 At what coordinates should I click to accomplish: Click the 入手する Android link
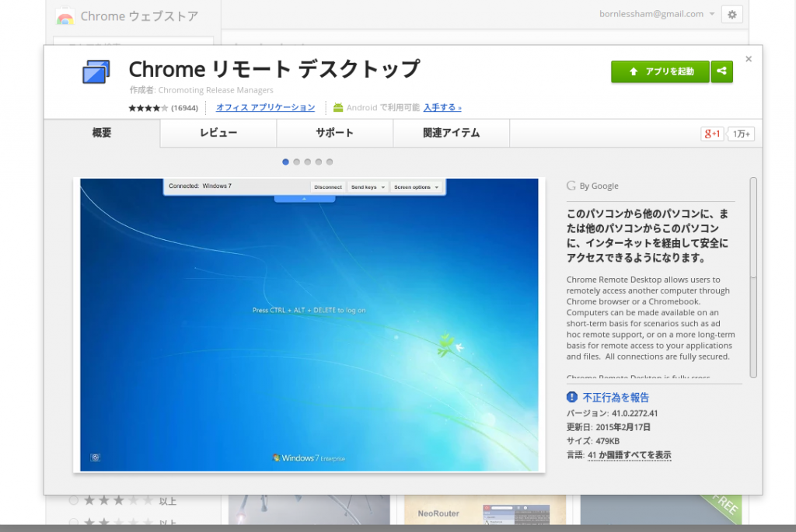click(x=442, y=107)
